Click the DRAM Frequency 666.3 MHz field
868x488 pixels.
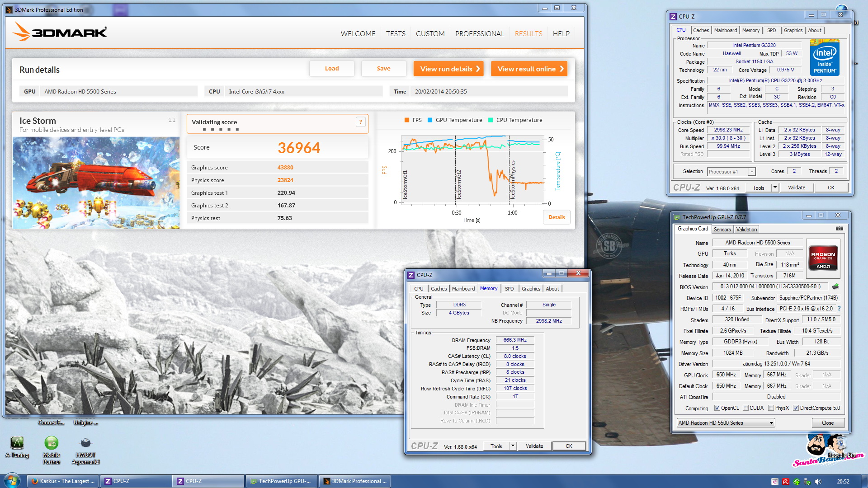tap(515, 340)
